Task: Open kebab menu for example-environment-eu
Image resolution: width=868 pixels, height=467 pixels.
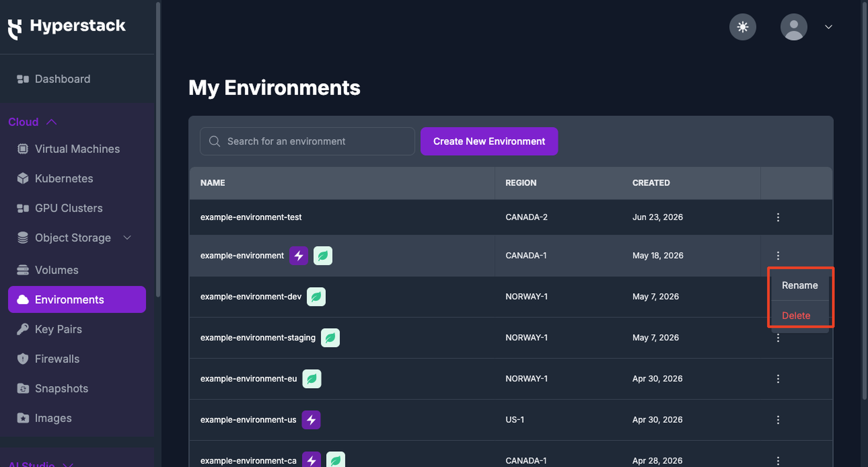Action: click(778, 379)
